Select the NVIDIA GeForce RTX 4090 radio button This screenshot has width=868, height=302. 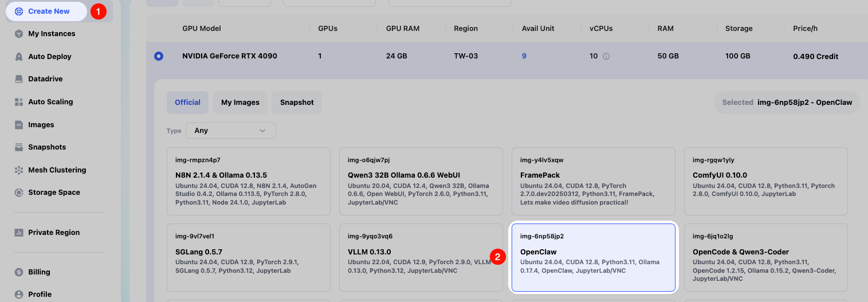(159, 56)
